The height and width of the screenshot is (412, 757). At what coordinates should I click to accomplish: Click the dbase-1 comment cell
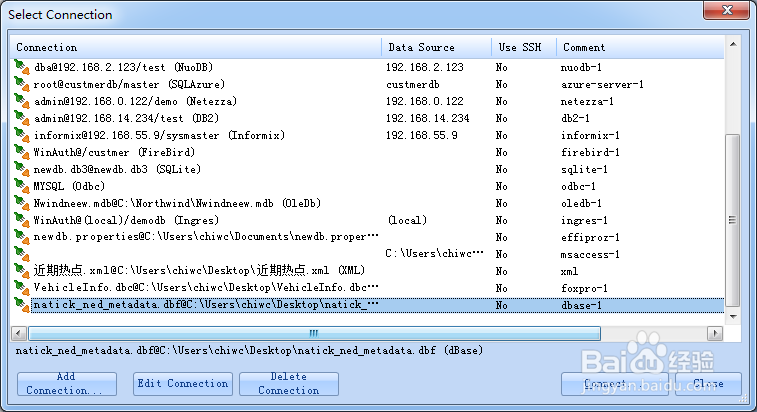[x=581, y=305]
